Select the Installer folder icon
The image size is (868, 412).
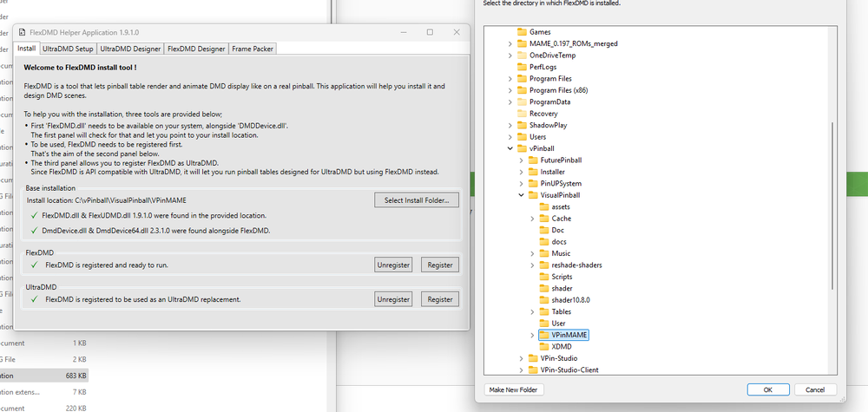533,172
